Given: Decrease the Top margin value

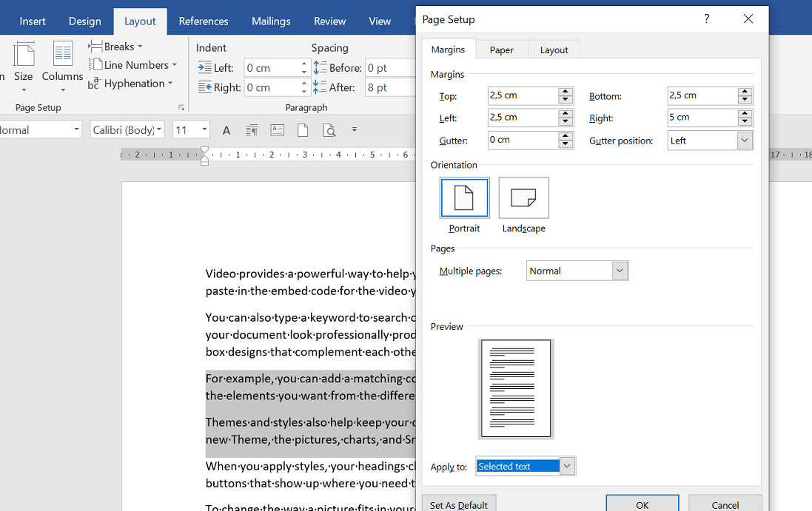Looking at the screenshot, I should point(566,100).
